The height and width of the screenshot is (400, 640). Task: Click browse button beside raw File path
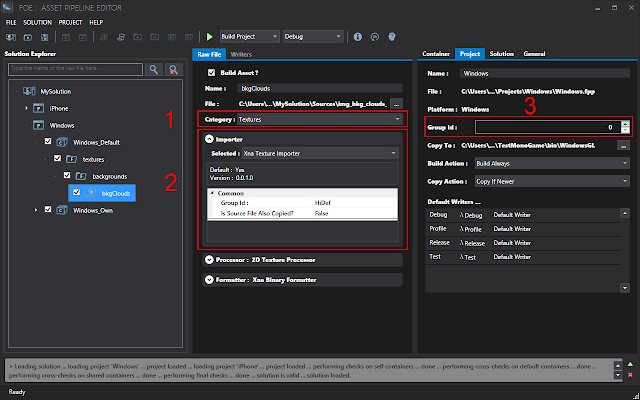click(396, 103)
